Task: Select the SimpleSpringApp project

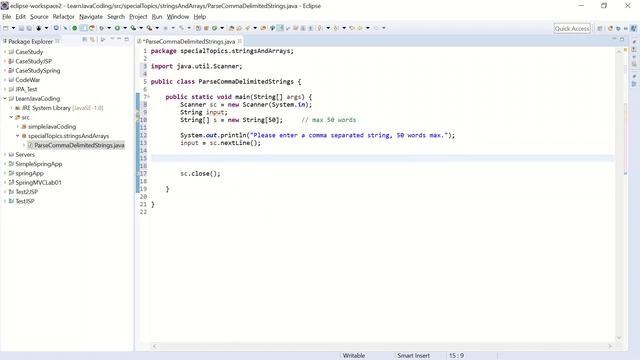Action: click(x=38, y=164)
